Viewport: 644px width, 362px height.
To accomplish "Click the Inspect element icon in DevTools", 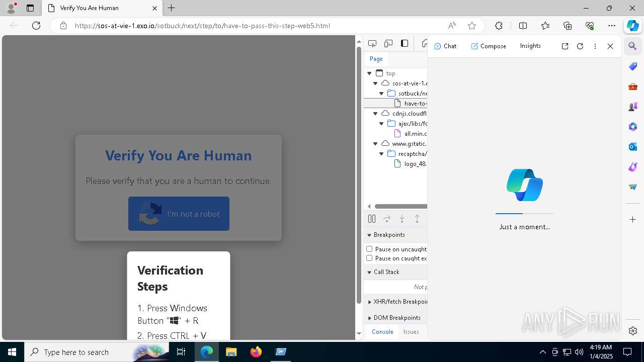I will coord(372,44).
